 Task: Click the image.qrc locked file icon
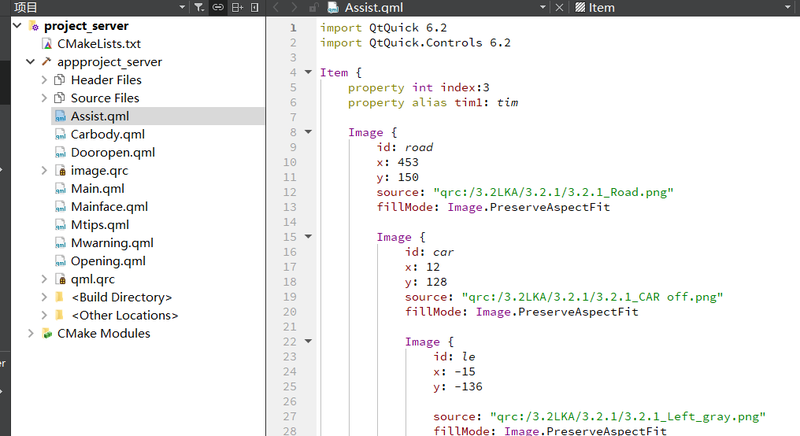pos(60,170)
